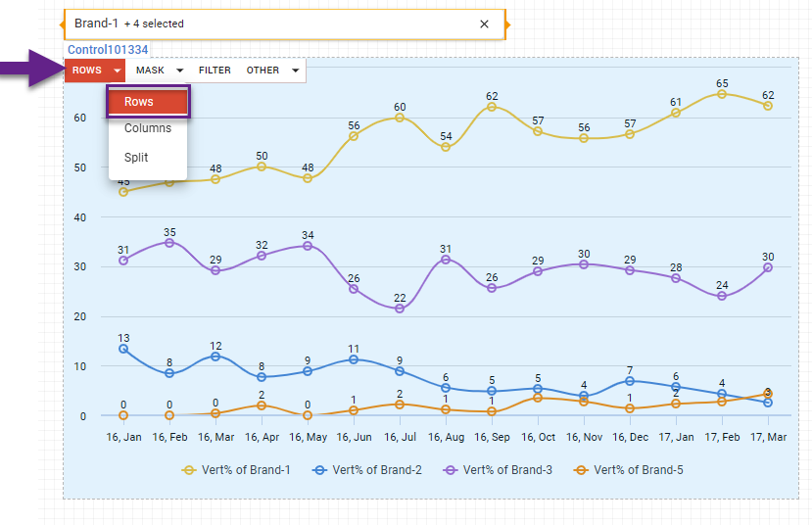812x525 pixels.
Task: Click the Control101334 label link
Action: click(108, 50)
